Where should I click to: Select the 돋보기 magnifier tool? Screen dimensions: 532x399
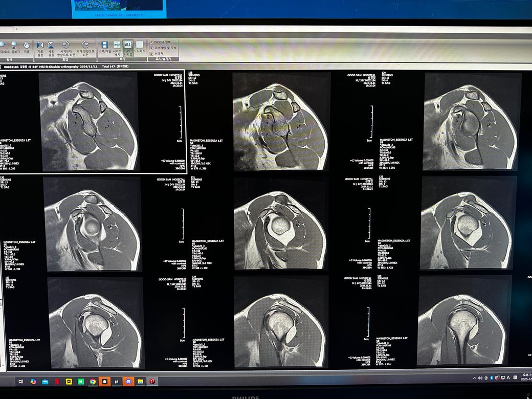click(14, 47)
